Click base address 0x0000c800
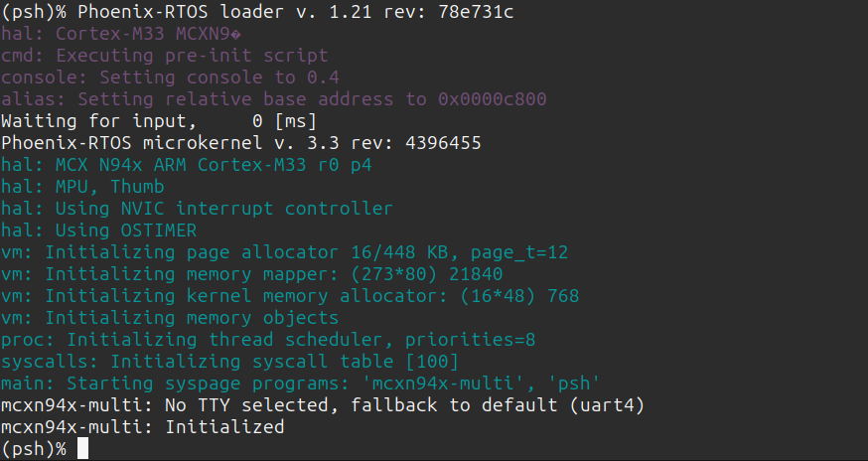Viewport: 868px width, 461px height. [493, 99]
